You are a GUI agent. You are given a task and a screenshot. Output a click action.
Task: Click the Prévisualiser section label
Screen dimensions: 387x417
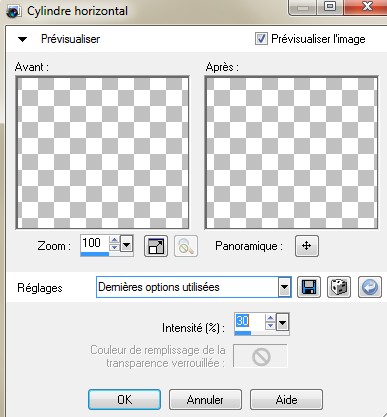pos(70,39)
